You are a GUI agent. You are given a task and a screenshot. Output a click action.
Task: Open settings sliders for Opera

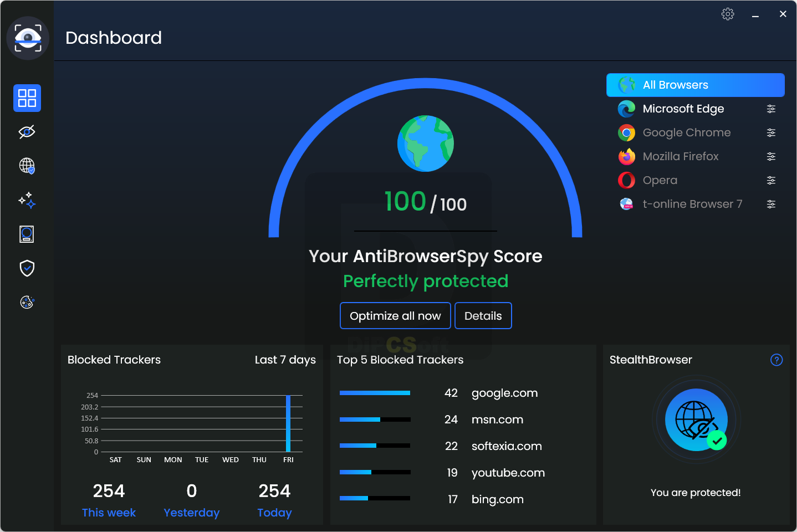[x=771, y=180]
